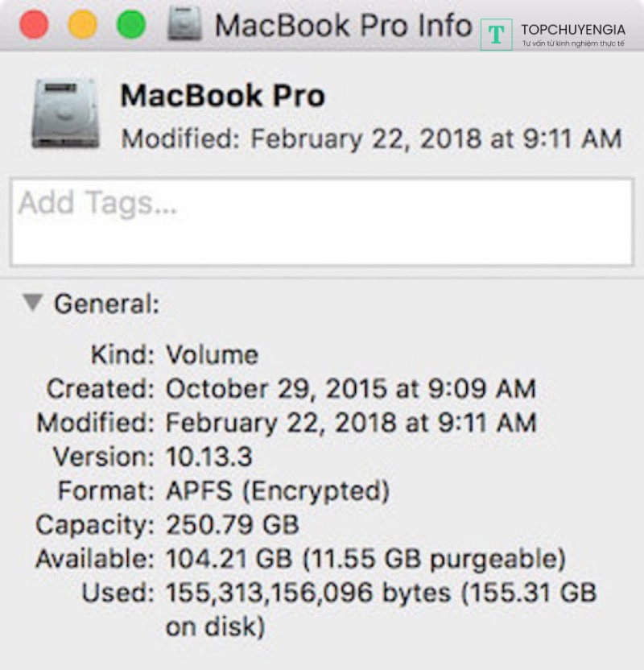
Task: Select the large hard drive icon
Action: click(65, 114)
